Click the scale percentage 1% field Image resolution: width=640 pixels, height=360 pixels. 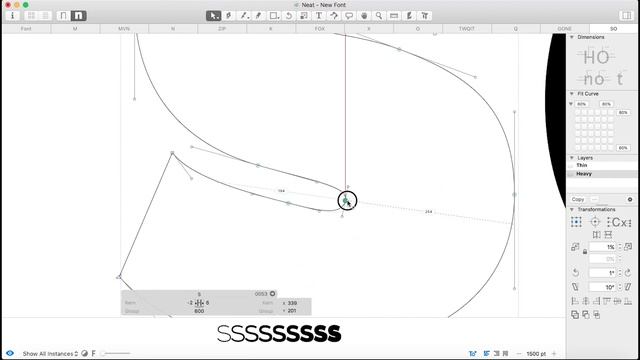602,247
